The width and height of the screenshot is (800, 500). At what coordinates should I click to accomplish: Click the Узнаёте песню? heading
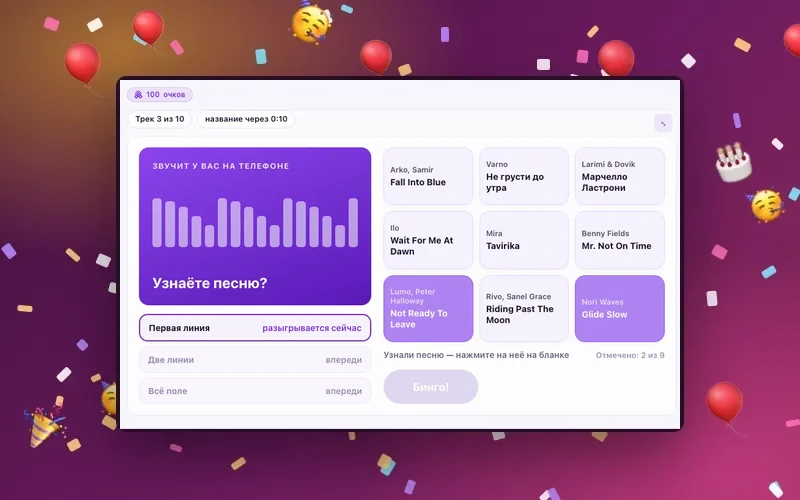(210, 283)
